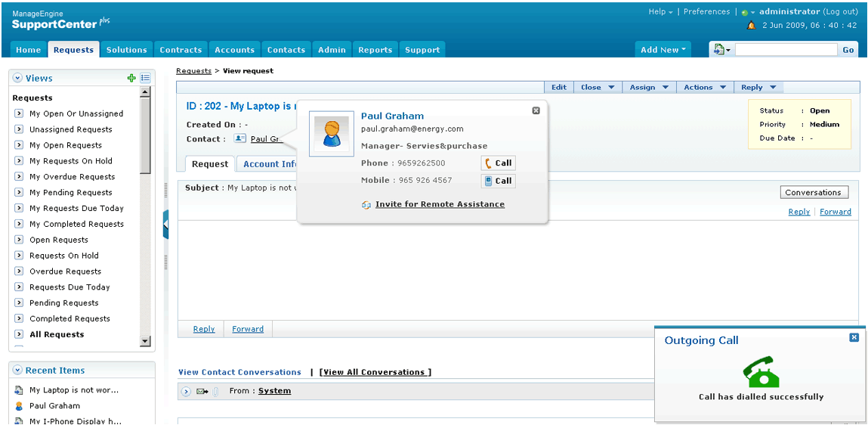This screenshot has height=425, width=868.
Task: Open the Contracts tab
Action: click(x=181, y=50)
